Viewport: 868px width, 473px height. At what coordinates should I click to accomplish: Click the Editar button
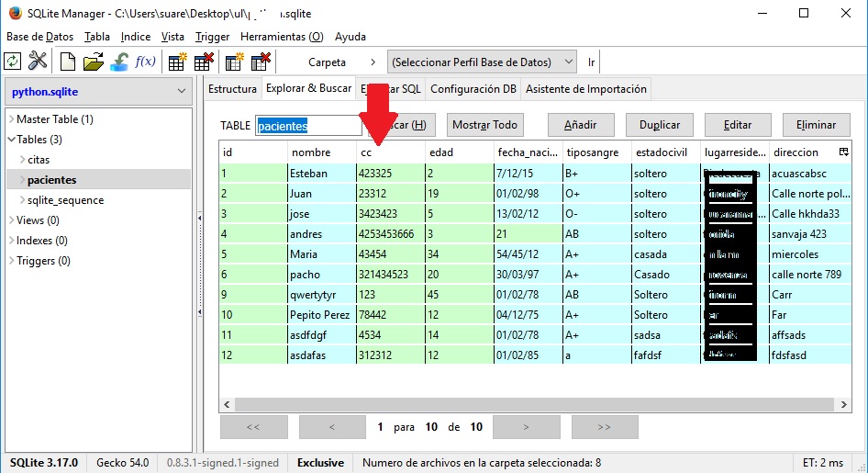click(x=738, y=125)
